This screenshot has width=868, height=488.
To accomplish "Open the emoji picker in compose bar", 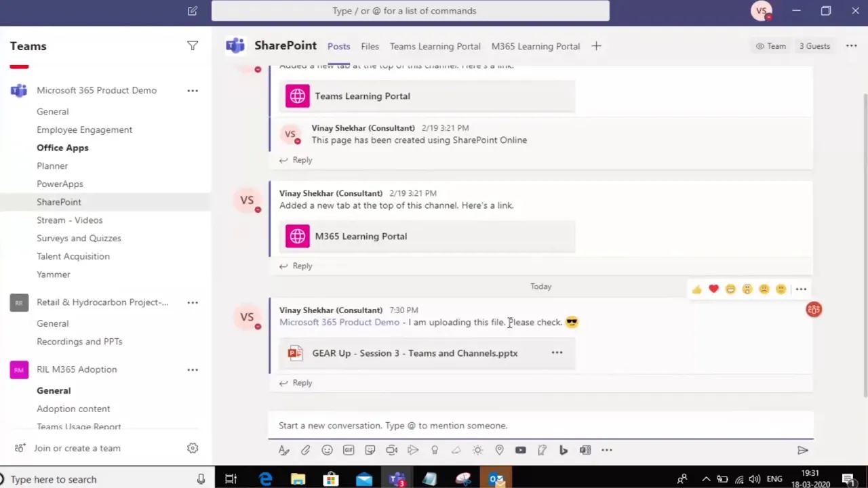I will pos(327,450).
